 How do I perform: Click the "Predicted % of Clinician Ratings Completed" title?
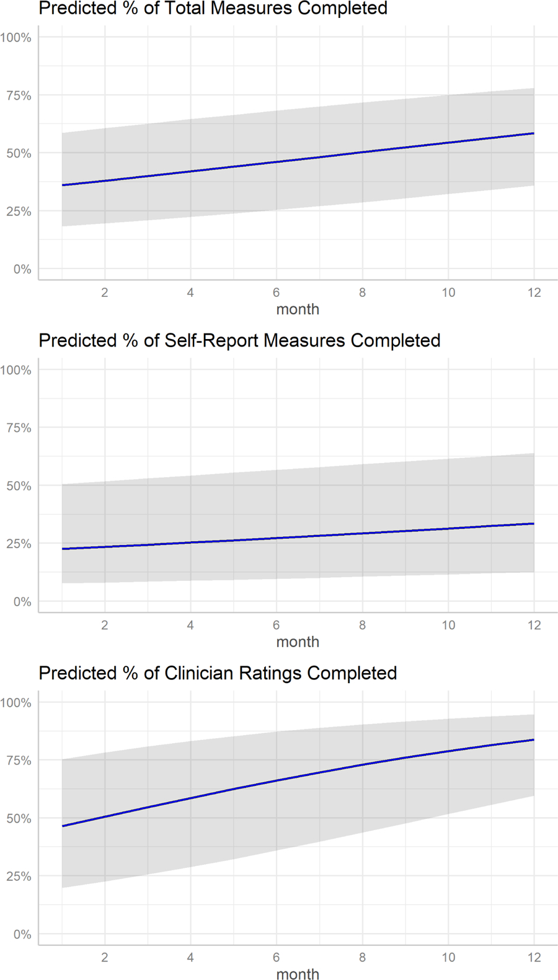218,673
